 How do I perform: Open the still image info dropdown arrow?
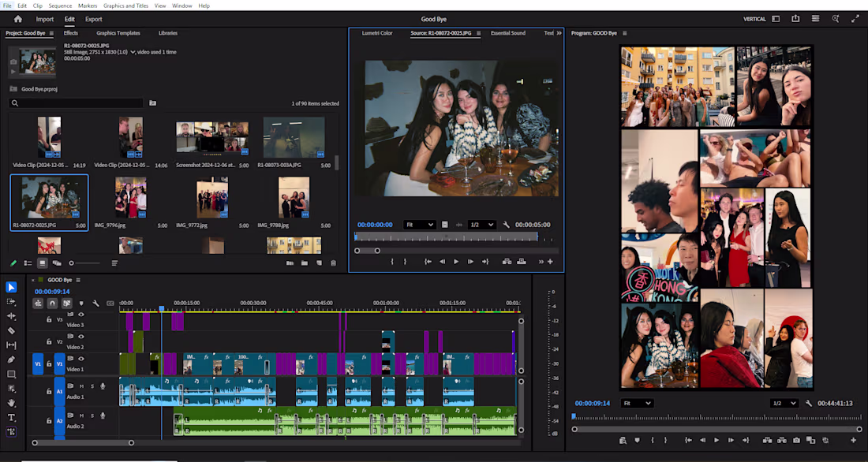(x=133, y=52)
